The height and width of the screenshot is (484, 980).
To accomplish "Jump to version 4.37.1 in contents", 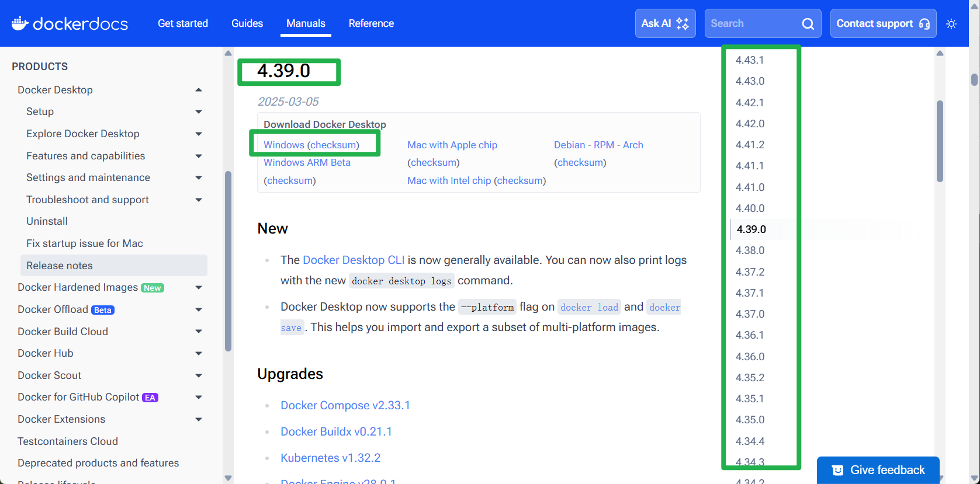I will click(750, 293).
